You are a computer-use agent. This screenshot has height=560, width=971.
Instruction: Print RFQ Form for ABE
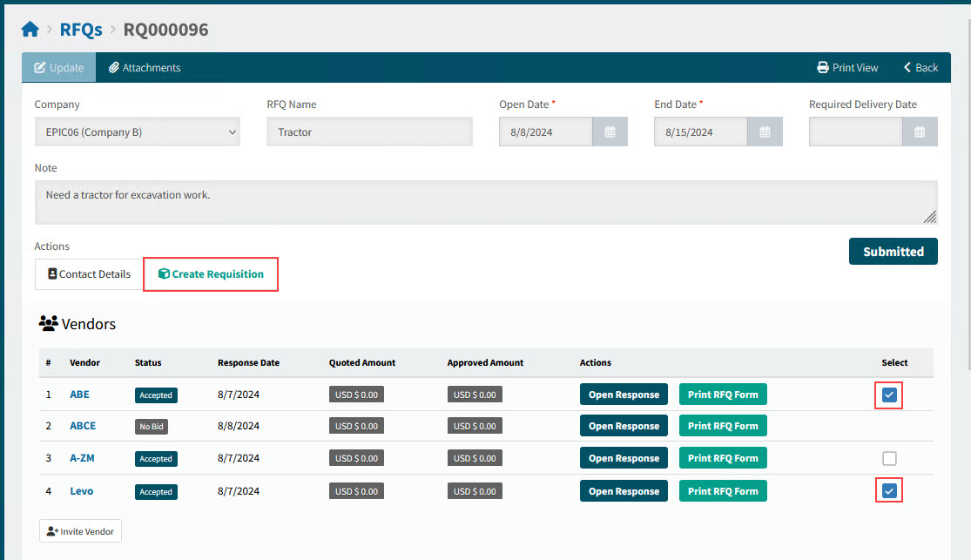point(723,395)
